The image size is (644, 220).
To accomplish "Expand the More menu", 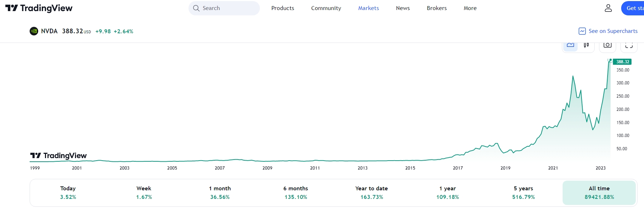I will (x=470, y=8).
